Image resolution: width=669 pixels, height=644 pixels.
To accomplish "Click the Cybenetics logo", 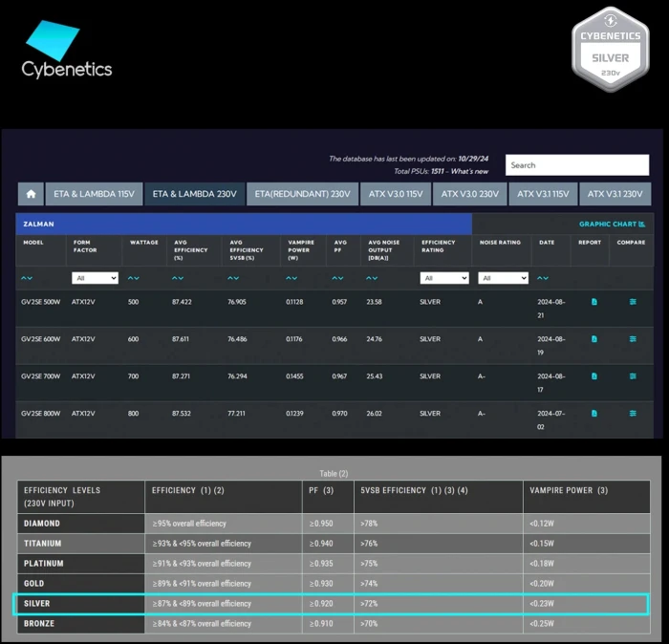I will click(67, 50).
